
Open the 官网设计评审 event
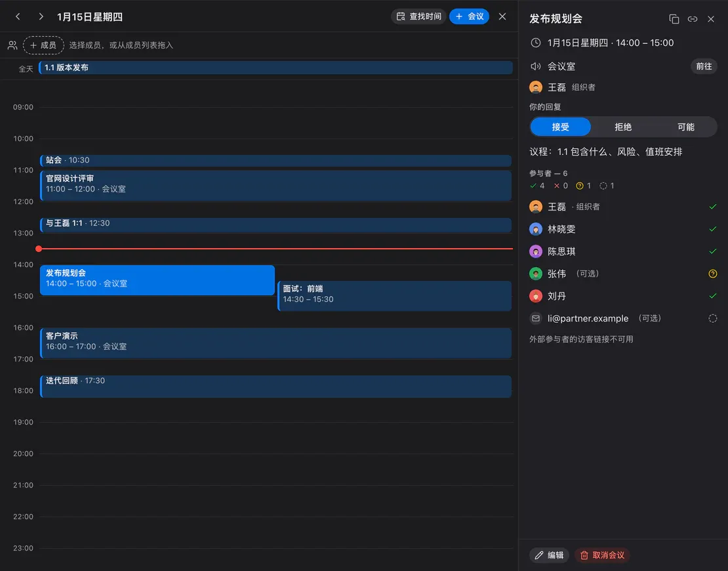point(275,185)
